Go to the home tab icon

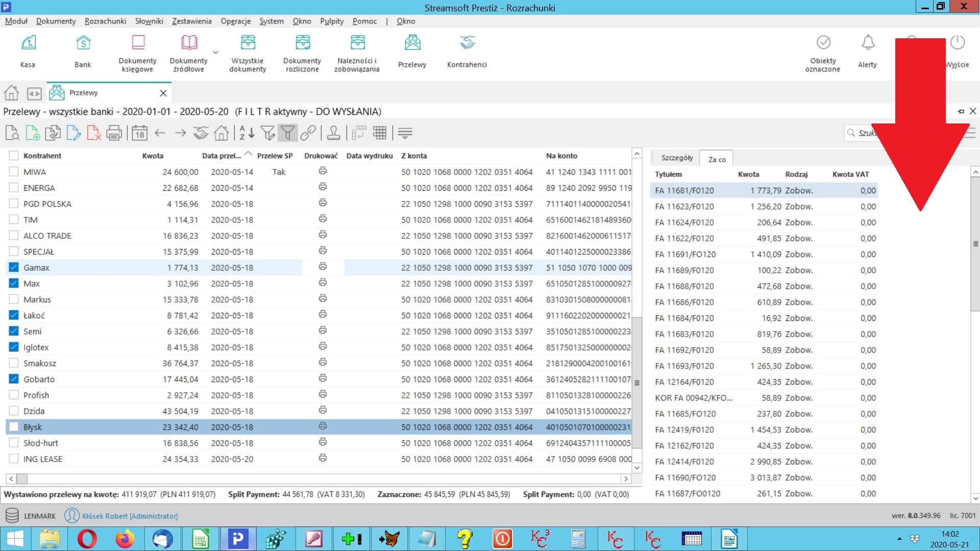click(11, 93)
